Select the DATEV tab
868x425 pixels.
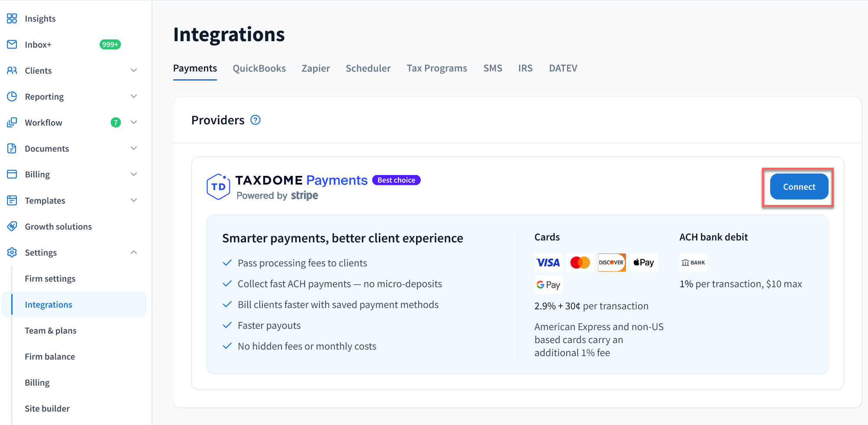[563, 68]
